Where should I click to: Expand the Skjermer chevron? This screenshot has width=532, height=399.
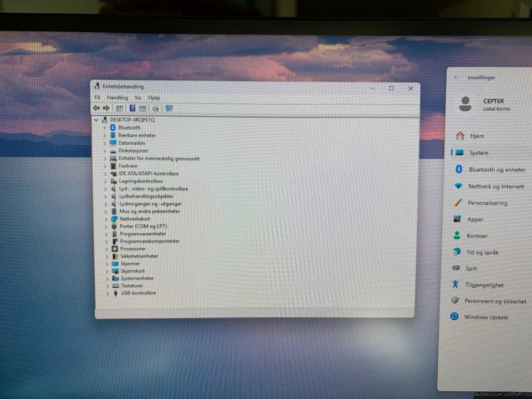107,264
